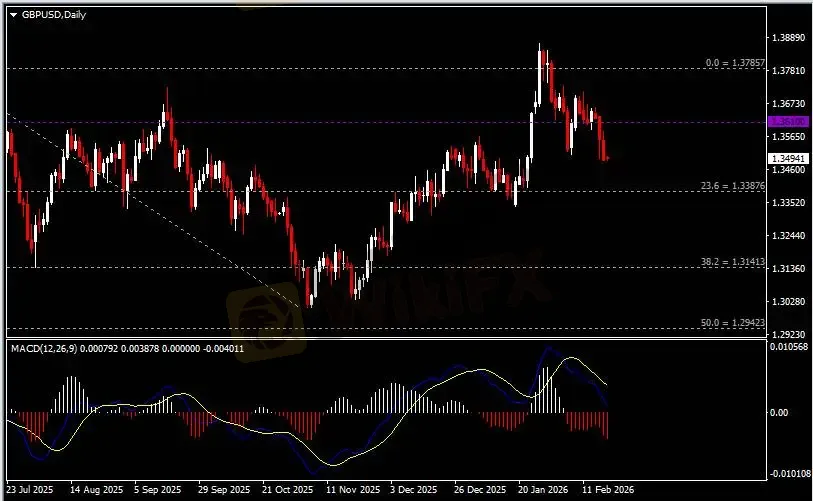The height and width of the screenshot is (501, 813).
Task: Open the GBPUSD,Daily chart dropdown arrow
Action: pyautogui.click(x=13, y=15)
